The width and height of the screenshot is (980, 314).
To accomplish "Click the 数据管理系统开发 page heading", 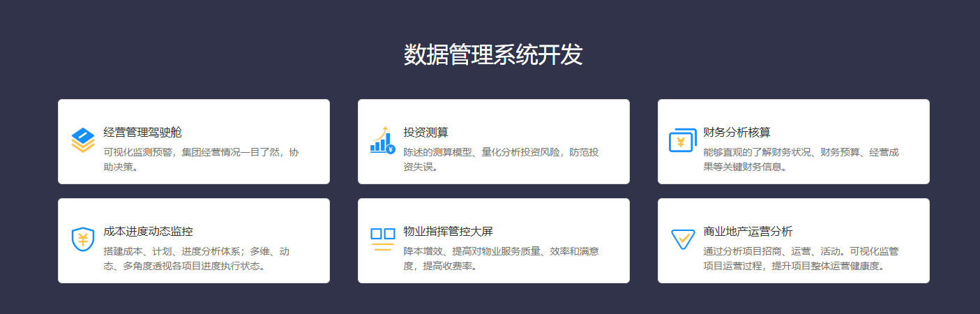I will click(x=493, y=54).
